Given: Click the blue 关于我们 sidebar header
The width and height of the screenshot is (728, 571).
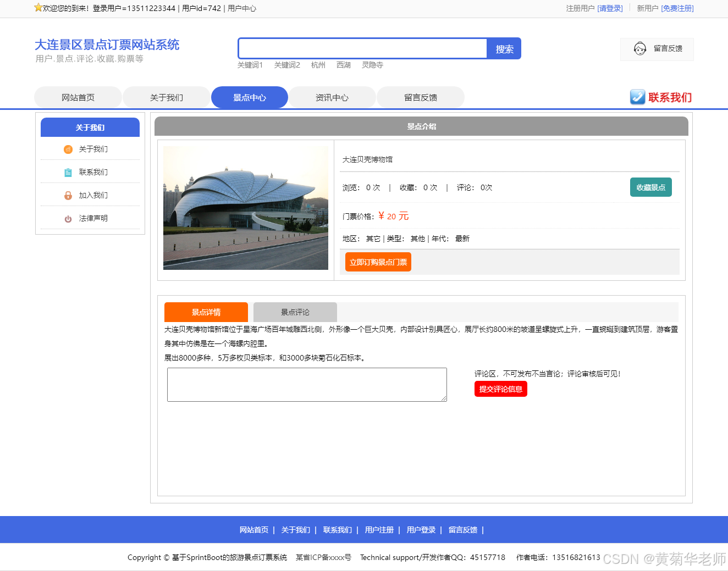Looking at the screenshot, I should click(90, 127).
